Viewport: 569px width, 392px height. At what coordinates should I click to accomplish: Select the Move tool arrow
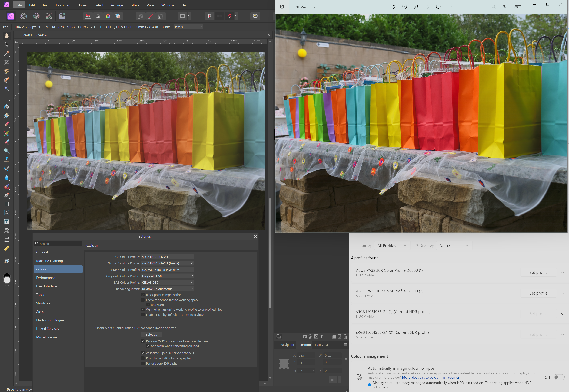[x=7, y=44]
